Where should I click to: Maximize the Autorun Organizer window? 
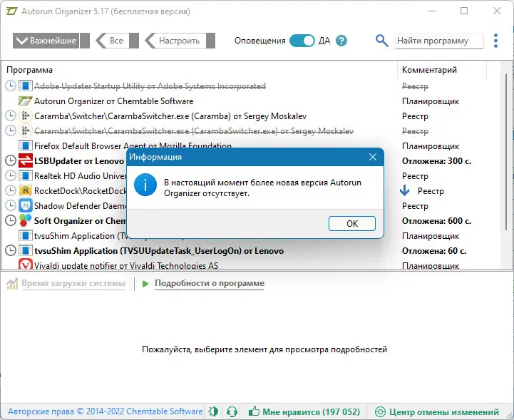pos(464,11)
